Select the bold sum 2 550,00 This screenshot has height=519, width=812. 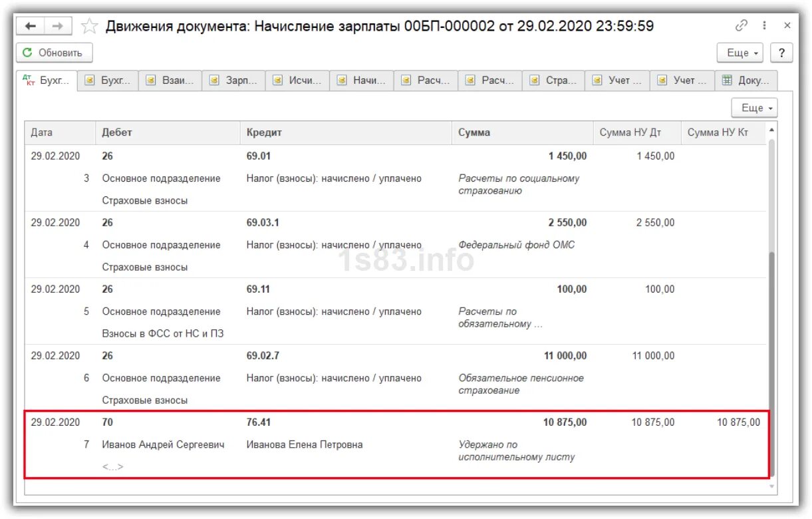click(567, 222)
